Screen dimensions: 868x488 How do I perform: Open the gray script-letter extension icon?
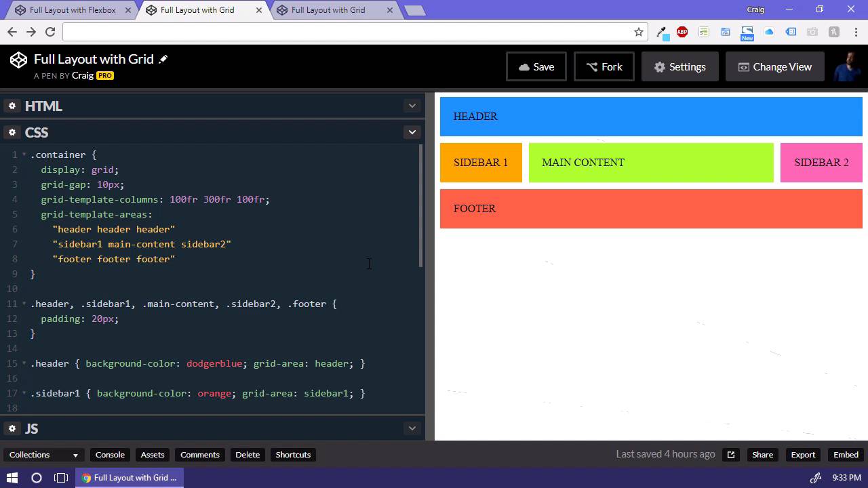pyautogui.click(x=834, y=32)
